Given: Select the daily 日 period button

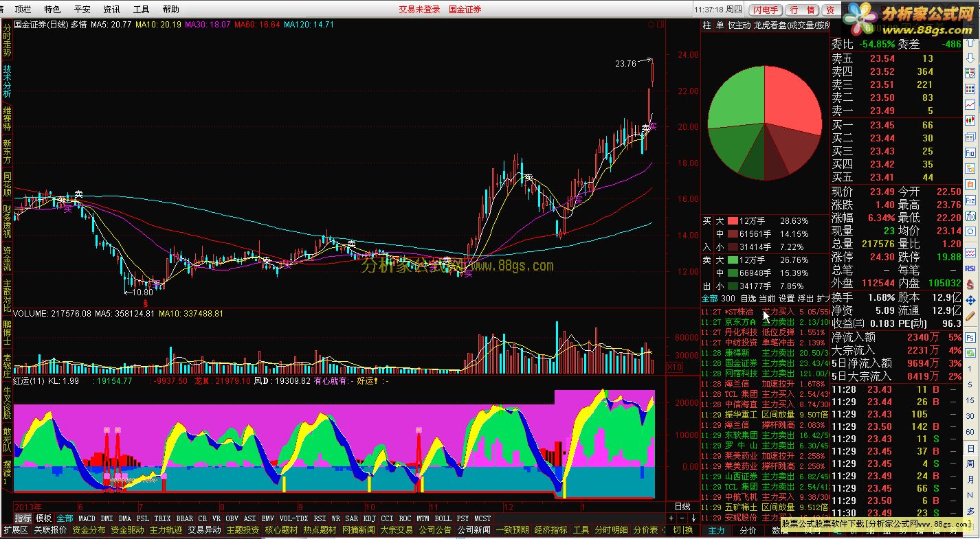Looking at the screenshot, I should coord(970,449).
